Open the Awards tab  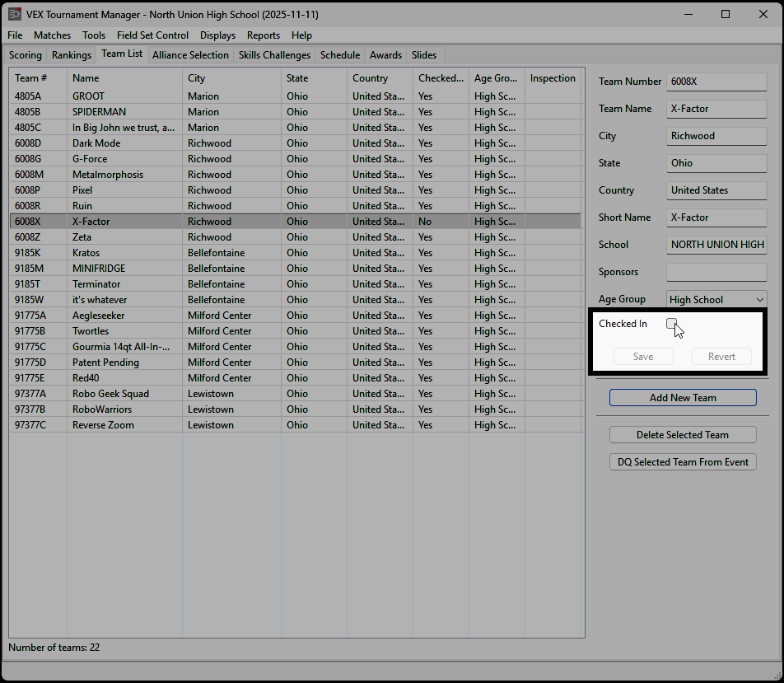[385, 55]
